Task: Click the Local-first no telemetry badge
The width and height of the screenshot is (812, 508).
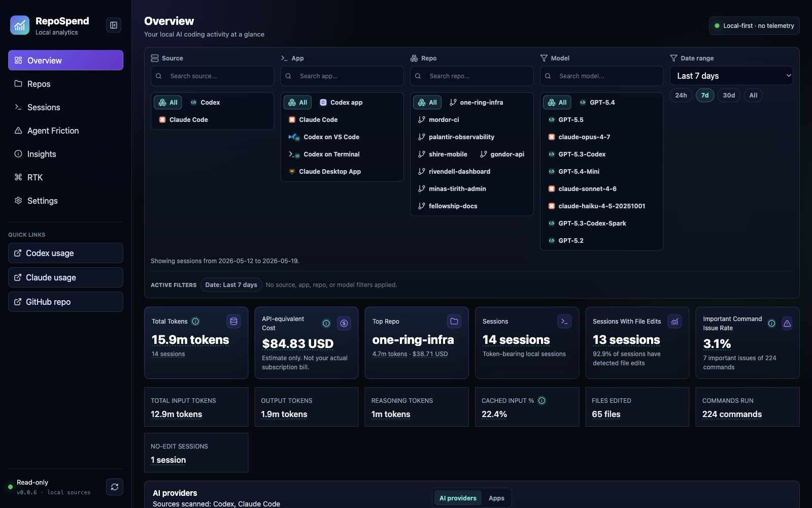Action: (x=754, y=25)
